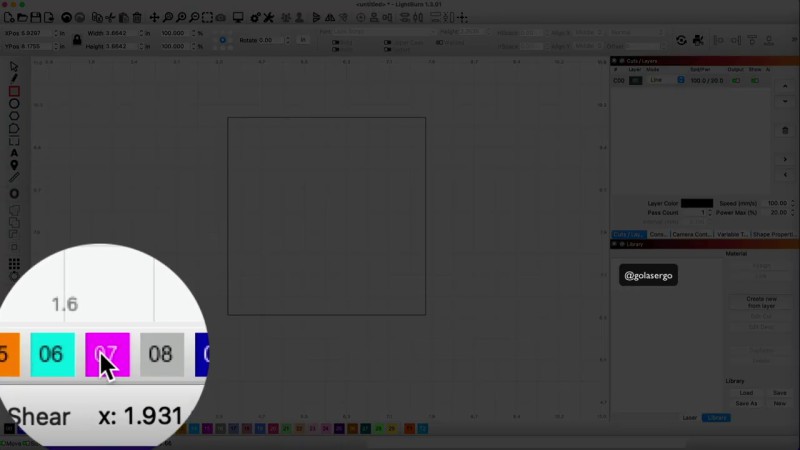Screen dimensions: 800x450
Task: Click Create new from layer button
Action: (762, 302)
